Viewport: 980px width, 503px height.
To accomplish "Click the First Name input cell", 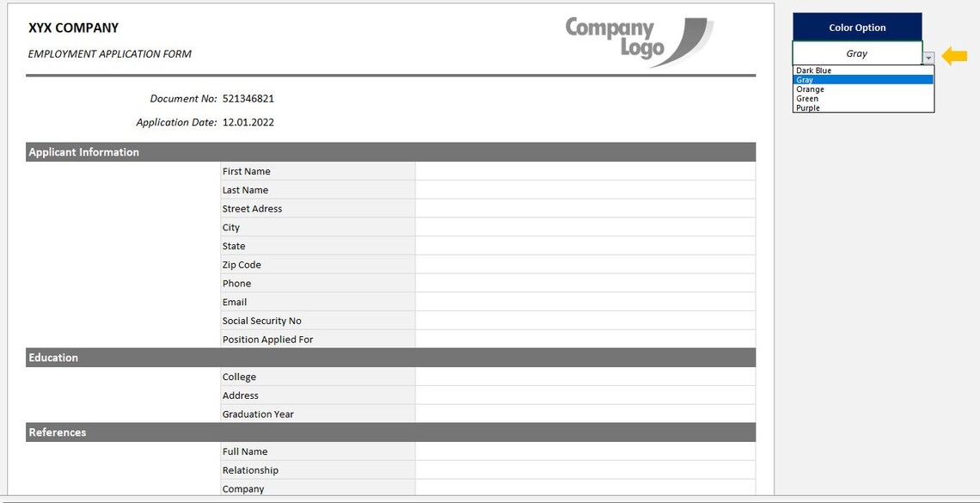I will coord(585,171).
